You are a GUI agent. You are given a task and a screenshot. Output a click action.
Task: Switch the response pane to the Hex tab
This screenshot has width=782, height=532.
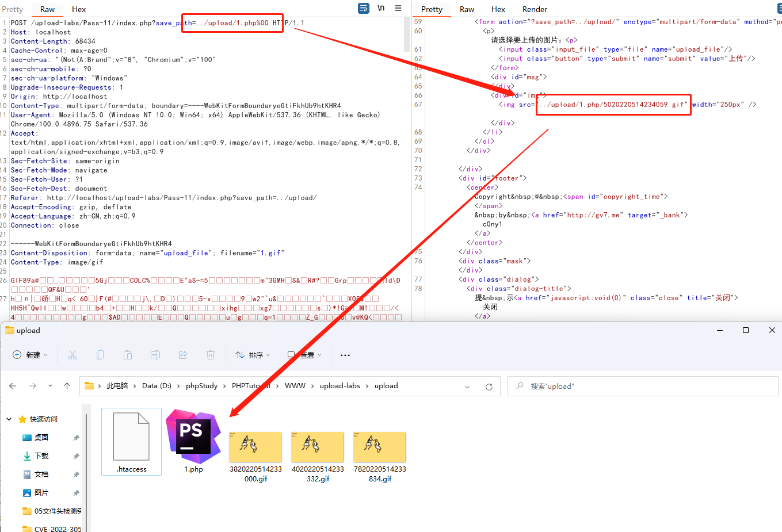point(498,9)
